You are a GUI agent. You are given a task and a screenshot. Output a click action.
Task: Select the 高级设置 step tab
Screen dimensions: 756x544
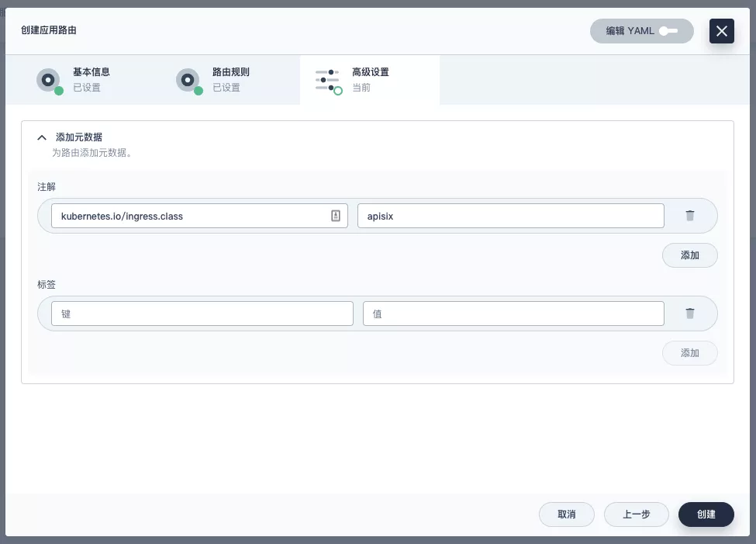[x=370, y=80]
